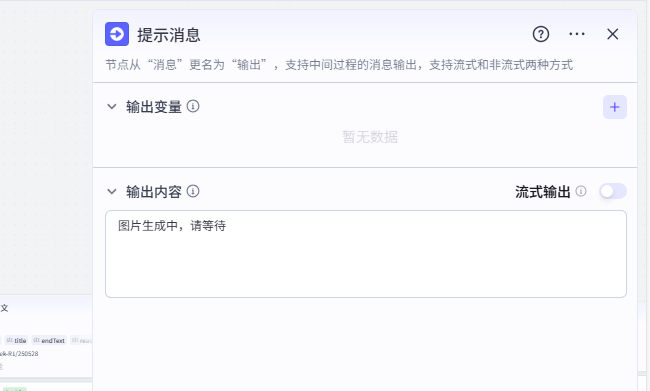Collapse the 输出内容 section chevron
The width and height of the screenshot is (650, 391).
[x=112, y=191]
